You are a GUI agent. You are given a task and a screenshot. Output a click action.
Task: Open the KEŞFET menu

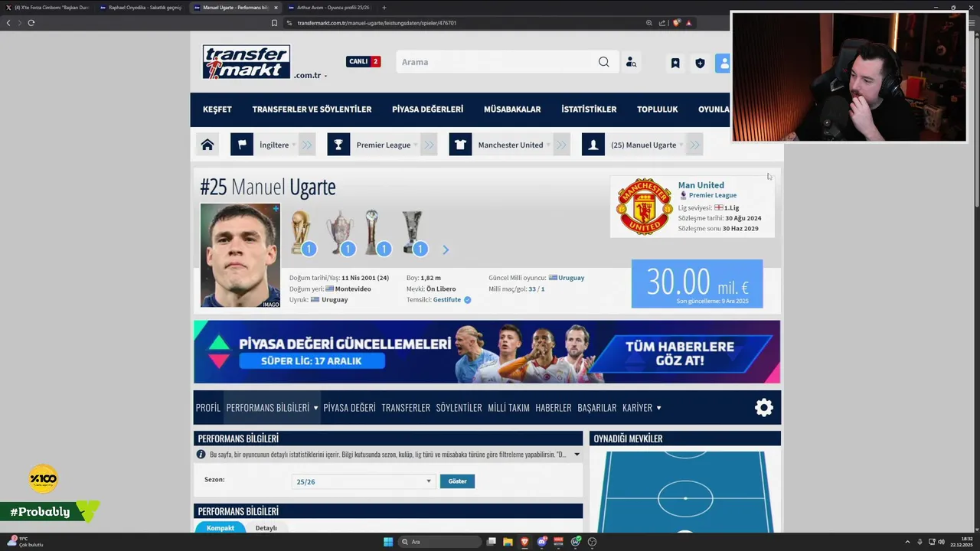217,109
